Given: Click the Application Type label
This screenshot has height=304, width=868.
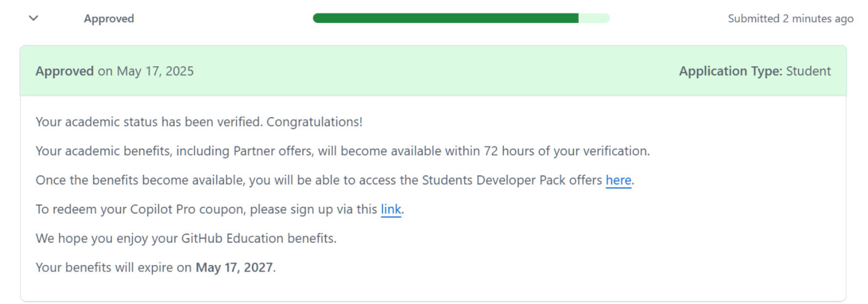Looking at the screenshot, I should (730, 71).
